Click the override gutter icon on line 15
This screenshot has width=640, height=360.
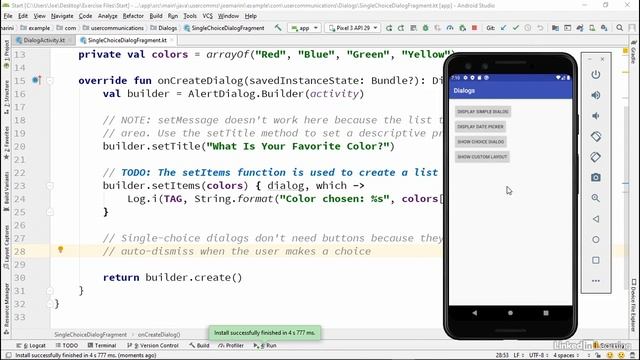coord(36,80)
